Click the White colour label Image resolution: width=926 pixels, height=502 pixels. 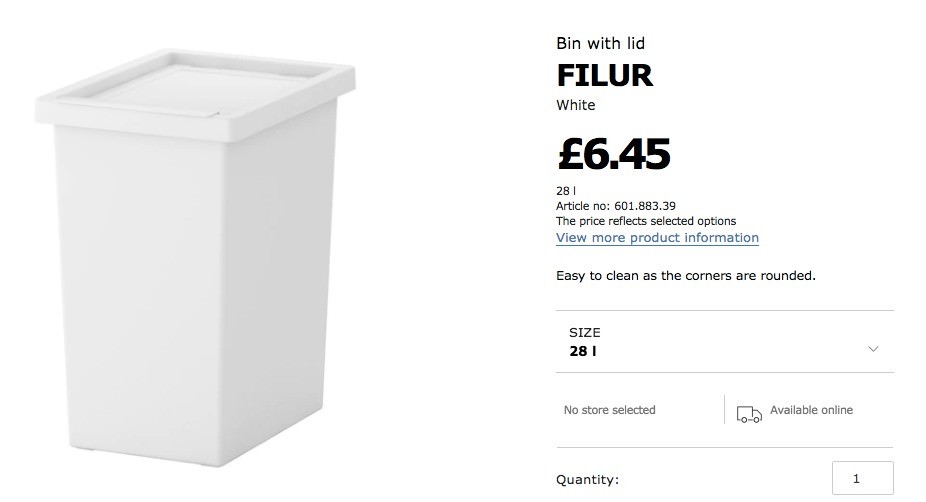coord(575,105)
